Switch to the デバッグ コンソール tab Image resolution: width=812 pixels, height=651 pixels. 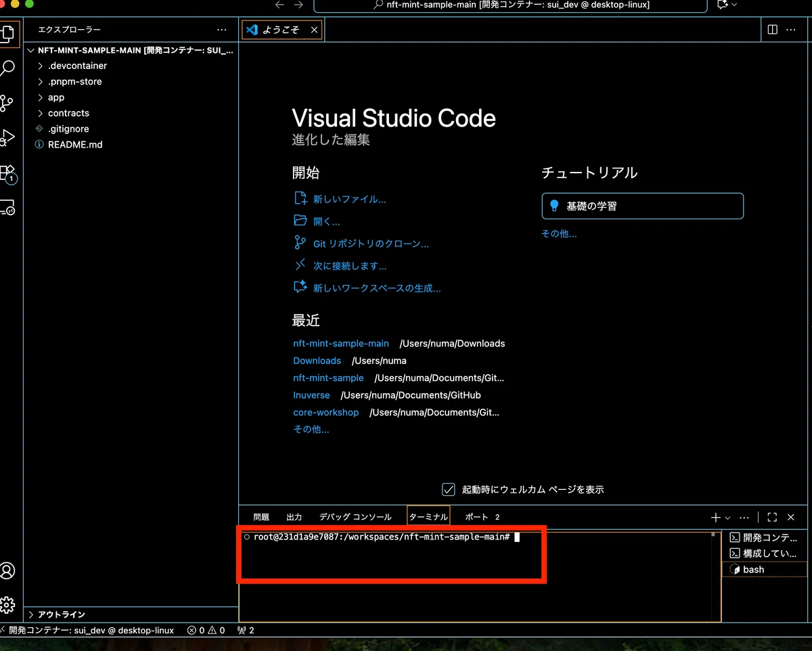click(x=355, y=517)
